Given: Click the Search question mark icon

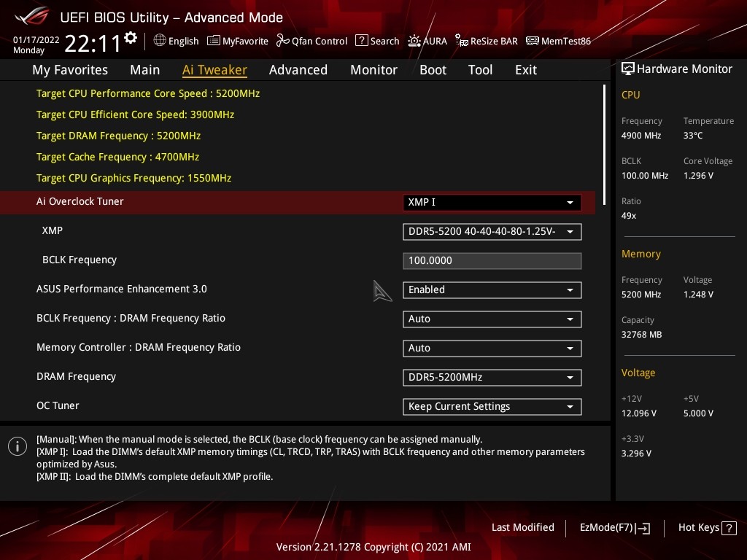Looking at the screenshot, I should (x=361, y=41).
